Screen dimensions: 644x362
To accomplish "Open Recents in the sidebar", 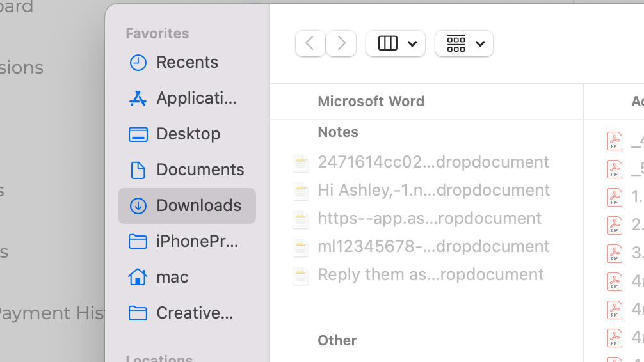I will coord(187,62).
